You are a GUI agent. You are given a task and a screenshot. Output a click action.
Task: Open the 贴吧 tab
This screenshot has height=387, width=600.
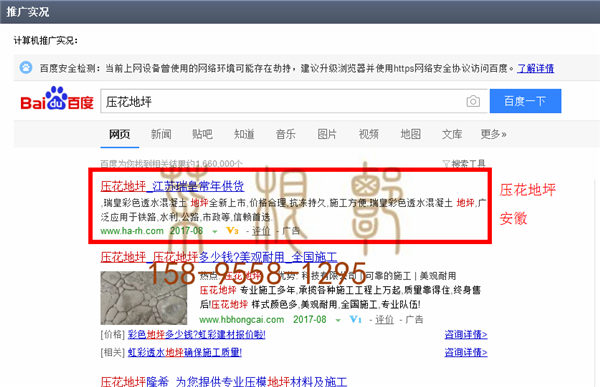click(202, 134)
